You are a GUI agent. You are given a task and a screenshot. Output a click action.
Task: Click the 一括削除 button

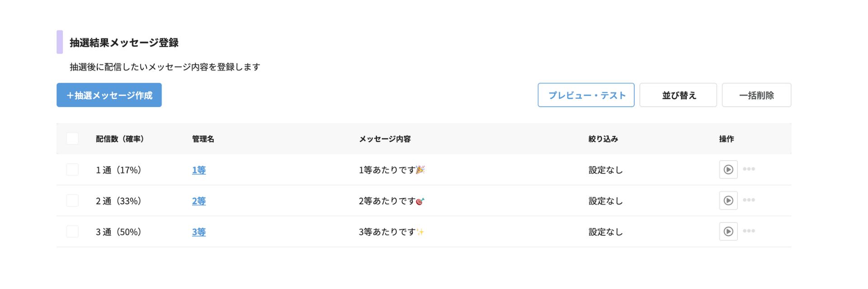(756, 95)
